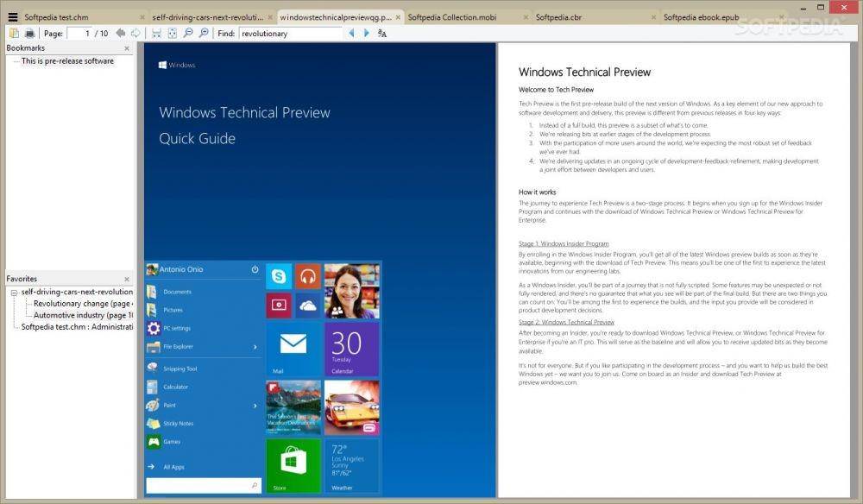Close the Softpedia.cbr tab
The width and height of the screenshot is (863, 504).
(653, 17)
